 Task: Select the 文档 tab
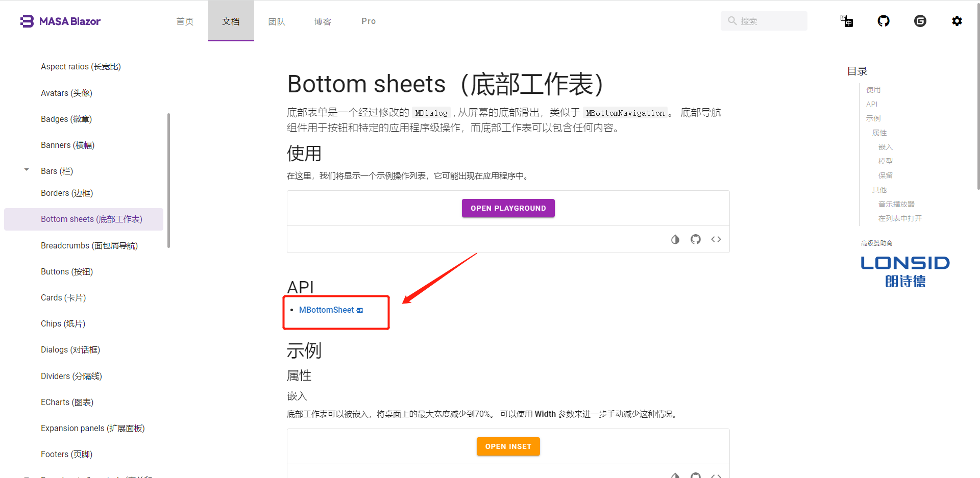(x=231, y=21)
